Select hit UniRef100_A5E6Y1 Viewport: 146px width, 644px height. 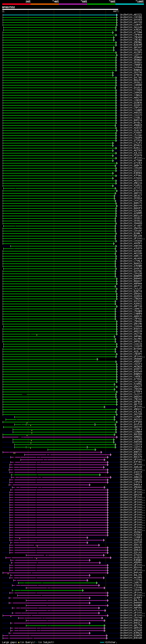coord(131,410)
